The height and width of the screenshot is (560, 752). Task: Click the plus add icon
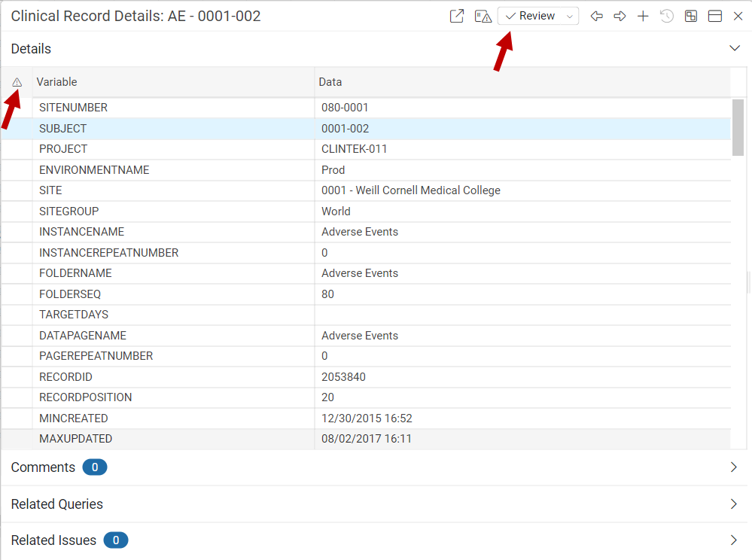pos(643,17)
